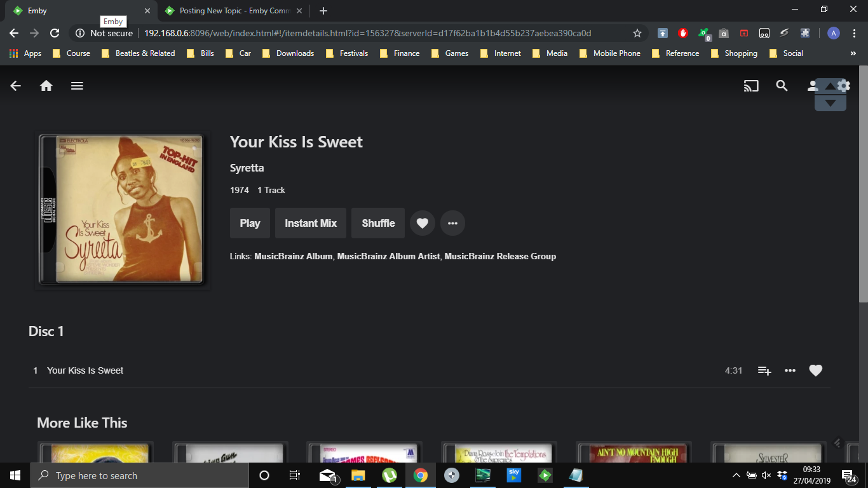Bookmark this page with the star
This screenshot has height=488, width=868.
(x=637, y=33)
